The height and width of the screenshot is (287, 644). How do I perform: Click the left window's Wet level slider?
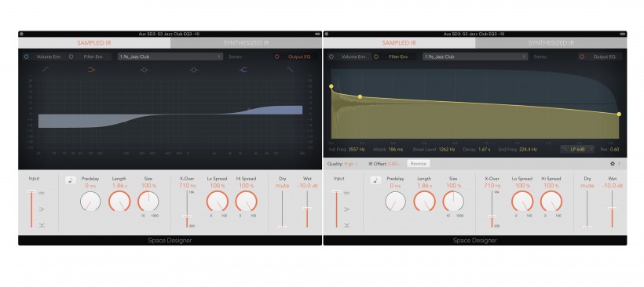tap(307, 209)
